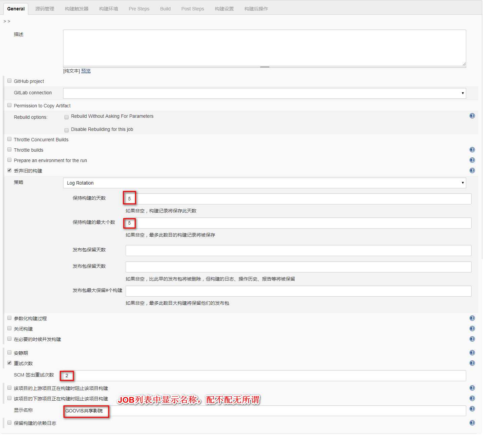This screenshot has height=448, width=483.
Task: Open the 策略 Log Rotation dropdown
Action: (264, 183)
